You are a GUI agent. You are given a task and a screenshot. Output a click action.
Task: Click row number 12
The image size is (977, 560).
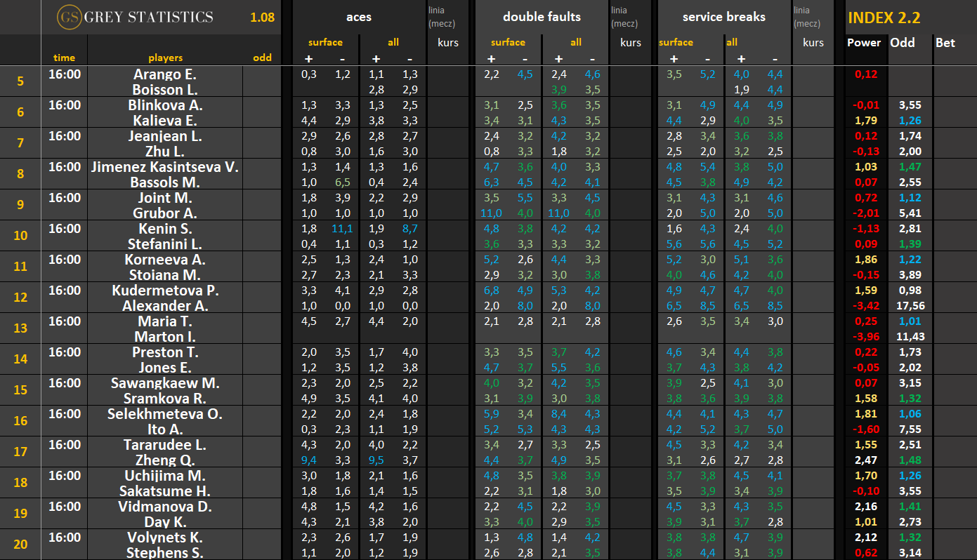[20, 298]
